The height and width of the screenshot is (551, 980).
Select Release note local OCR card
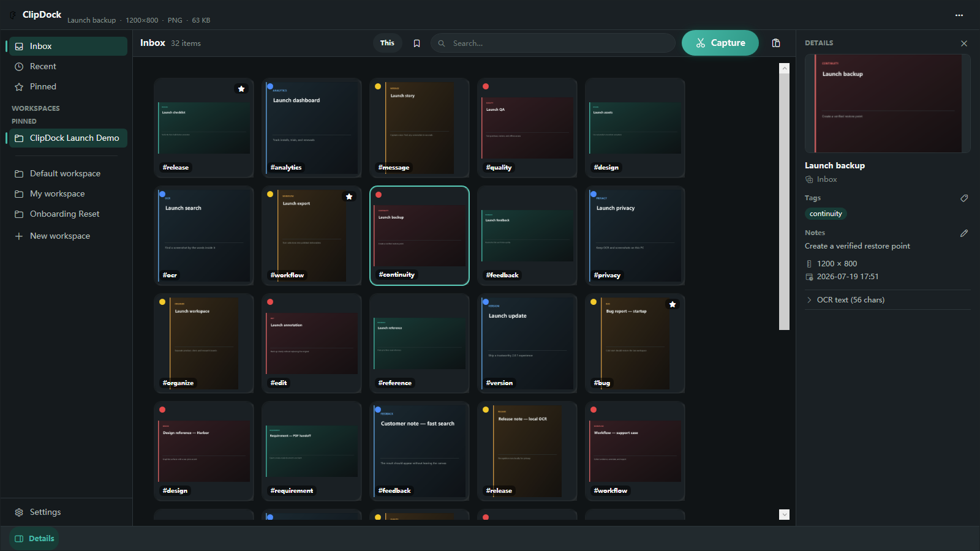point(527,451)
